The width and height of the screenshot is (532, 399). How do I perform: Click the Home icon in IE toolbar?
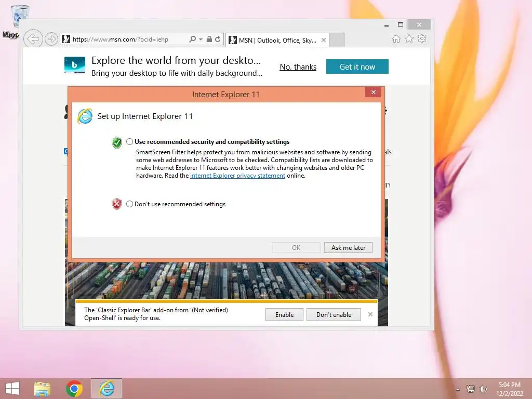click(396, 38)
